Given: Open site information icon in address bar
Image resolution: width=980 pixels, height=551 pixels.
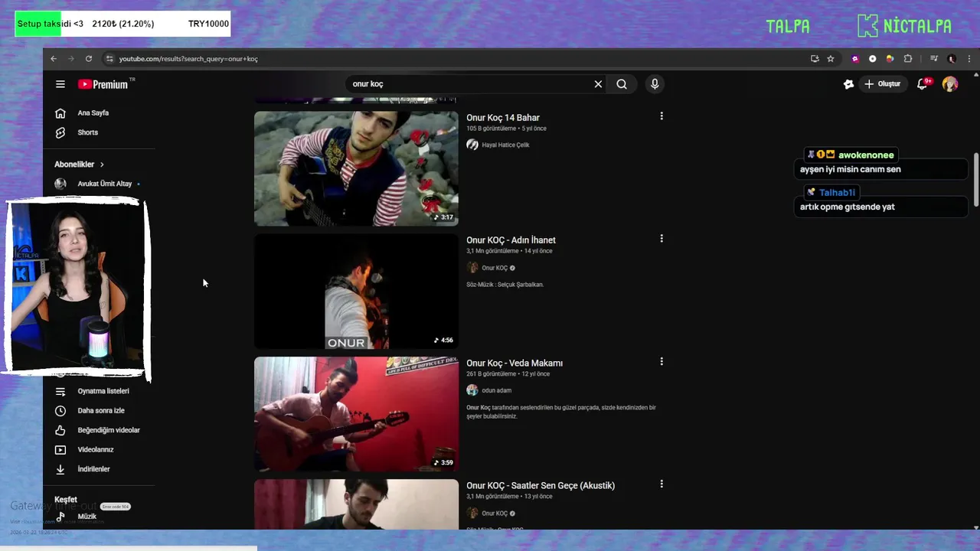Looking at the screenshot, I should 109,59.
